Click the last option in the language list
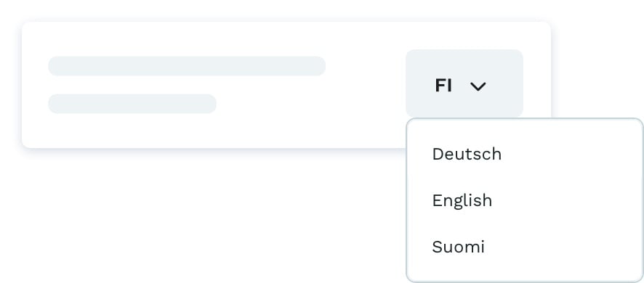The width and height of the screenshot is (644, 283). point(458,247)
